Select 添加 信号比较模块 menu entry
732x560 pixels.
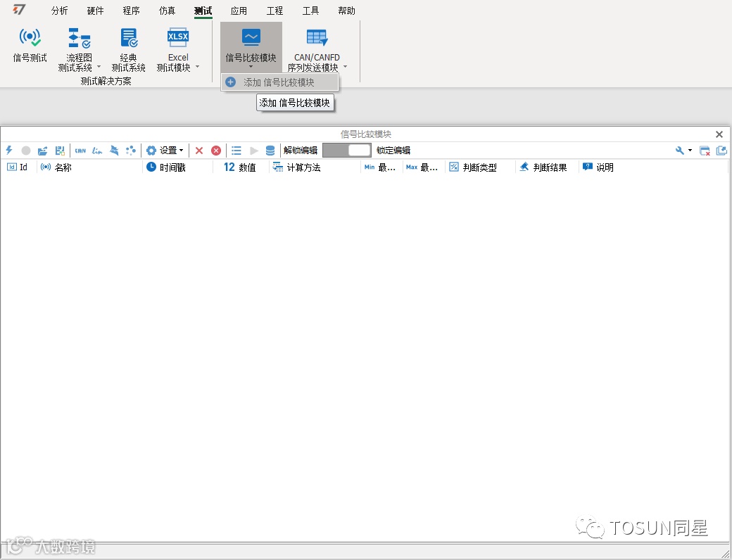click(x=279, y=82)
